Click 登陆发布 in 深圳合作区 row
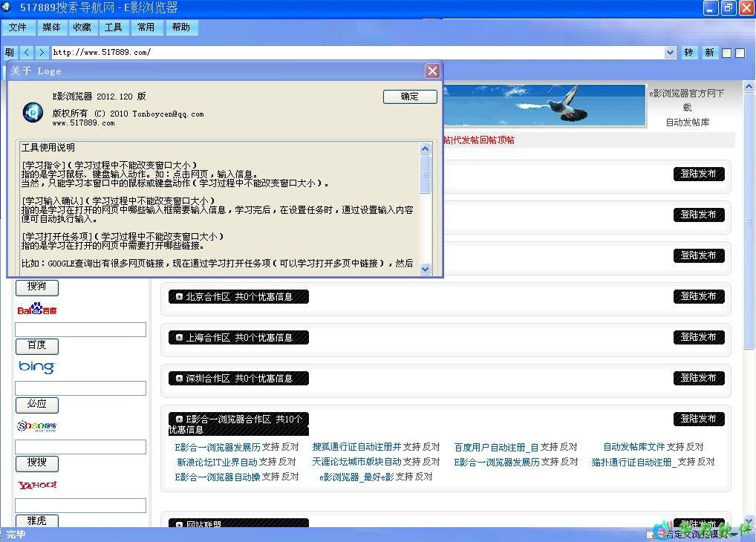 699,378
